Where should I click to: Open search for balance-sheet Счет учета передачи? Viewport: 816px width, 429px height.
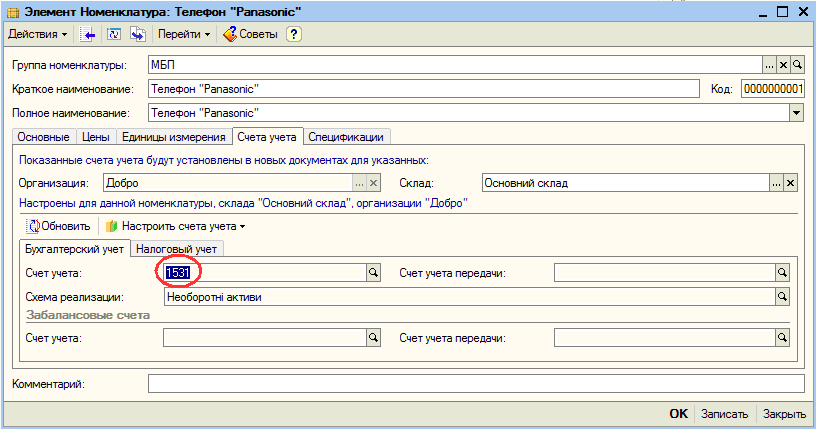(x=782, y=272)
